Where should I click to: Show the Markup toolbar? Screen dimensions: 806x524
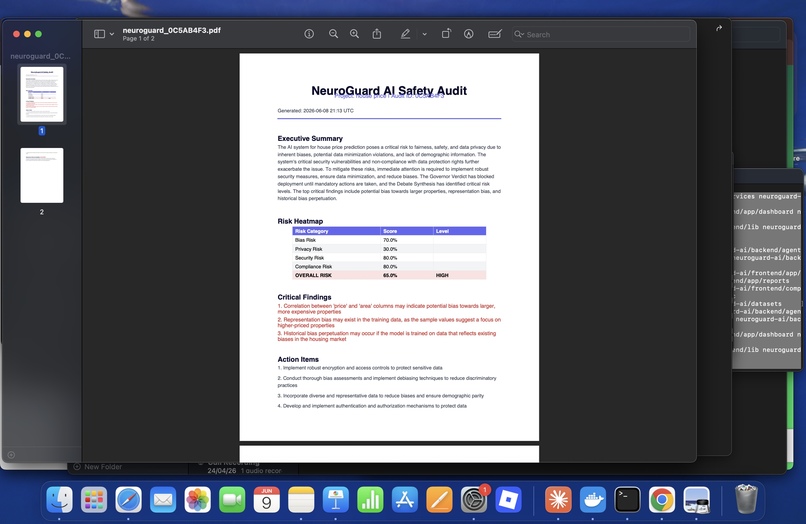(468, 34)
